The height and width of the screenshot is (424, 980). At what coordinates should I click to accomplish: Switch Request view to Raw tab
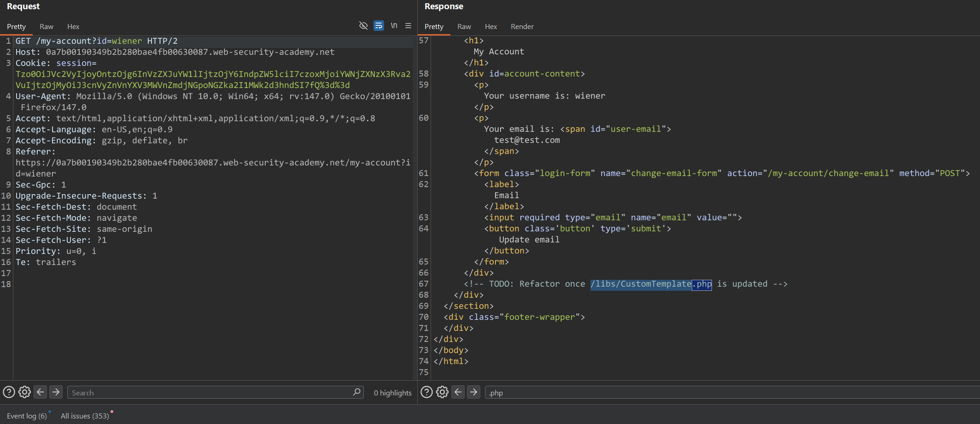point(47,27)
